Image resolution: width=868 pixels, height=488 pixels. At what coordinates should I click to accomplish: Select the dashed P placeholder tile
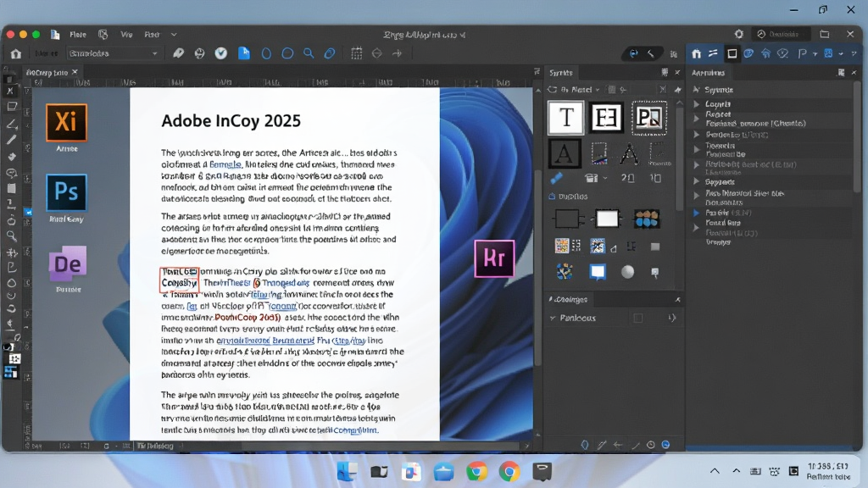point(648,117)
